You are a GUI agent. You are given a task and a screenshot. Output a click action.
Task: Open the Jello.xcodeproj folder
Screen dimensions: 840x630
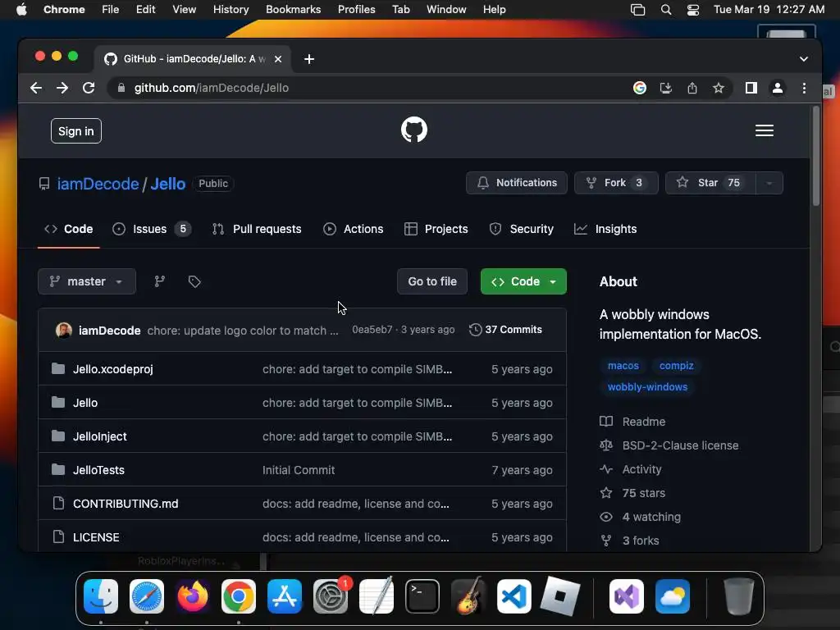(113, 369)
